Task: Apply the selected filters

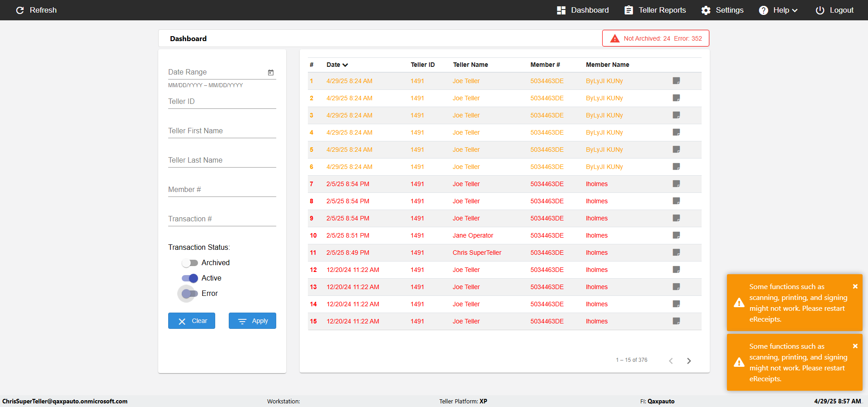Action: pos(252,321)
